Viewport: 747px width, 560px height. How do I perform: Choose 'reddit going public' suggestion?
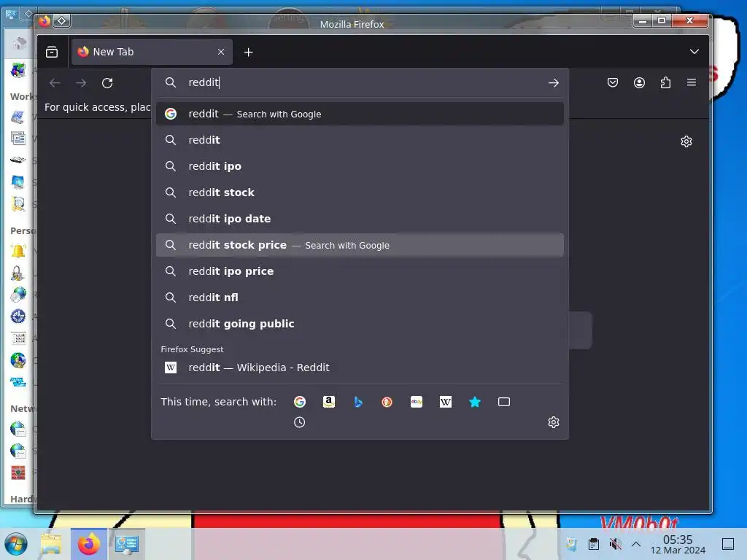pos(360,323)
